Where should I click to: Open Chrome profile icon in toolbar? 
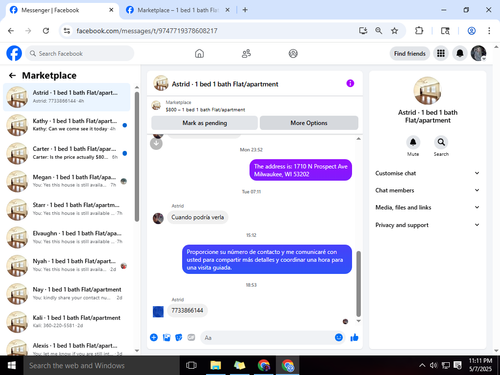(471, 31)
